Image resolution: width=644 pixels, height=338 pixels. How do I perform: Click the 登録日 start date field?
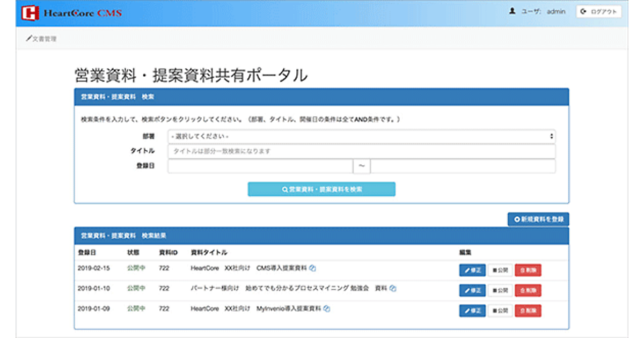click(x=260, y=166)
